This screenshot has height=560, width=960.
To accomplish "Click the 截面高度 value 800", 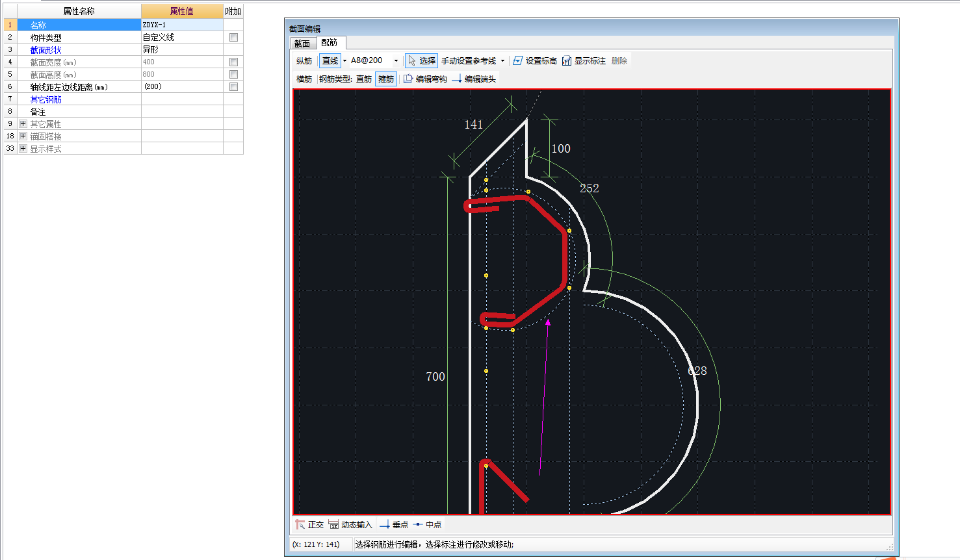I will [182, 75].
